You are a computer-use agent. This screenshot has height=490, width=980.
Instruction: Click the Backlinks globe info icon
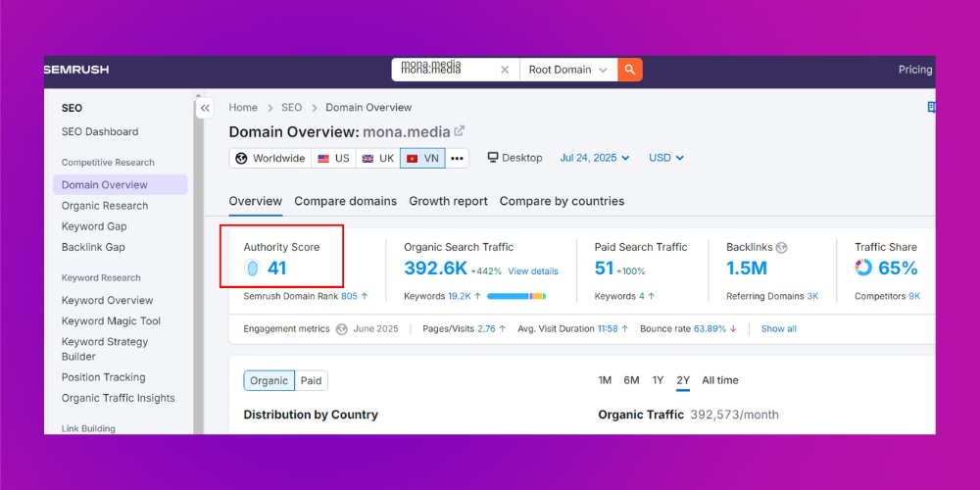781,248
